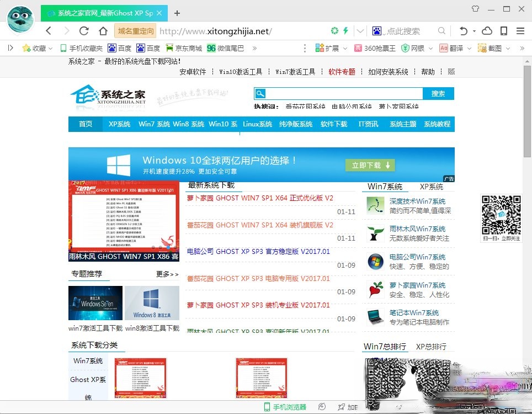Click the 立即下载 banner button

(370, 165)
